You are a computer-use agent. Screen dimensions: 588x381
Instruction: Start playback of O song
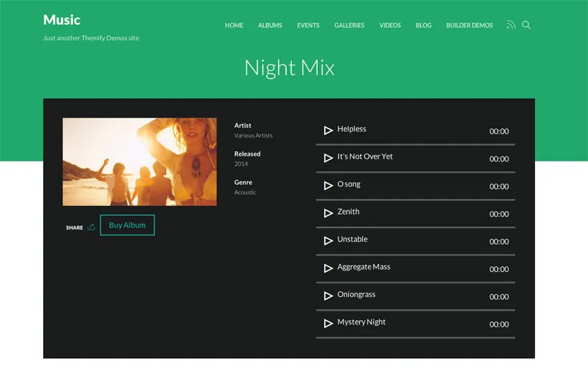point(328,186)
